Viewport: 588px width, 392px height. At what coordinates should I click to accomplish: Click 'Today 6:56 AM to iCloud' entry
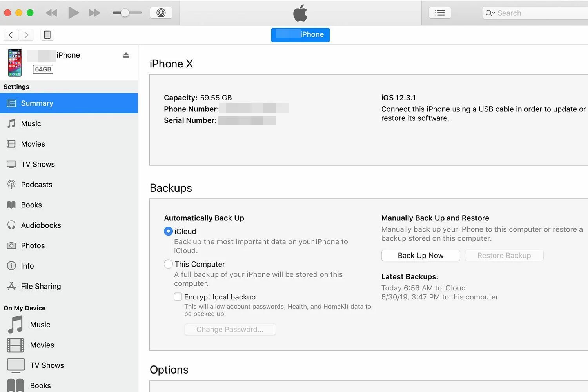click(423, 288)
